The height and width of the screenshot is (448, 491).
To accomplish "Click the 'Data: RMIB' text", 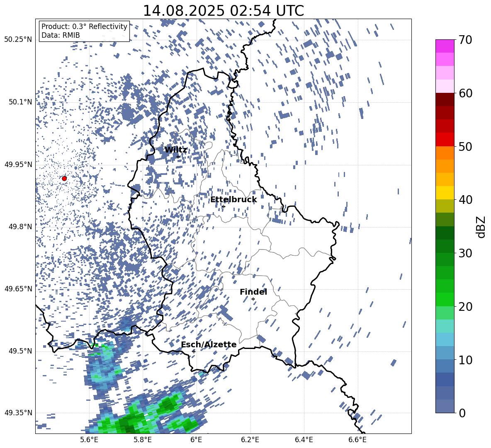I will (x=61, y=35).
